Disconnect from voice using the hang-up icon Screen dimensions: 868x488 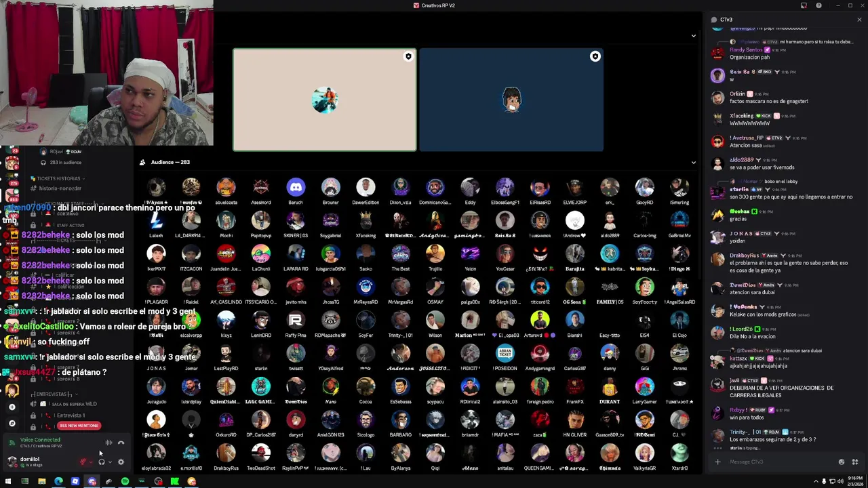(x=121, y=443)
